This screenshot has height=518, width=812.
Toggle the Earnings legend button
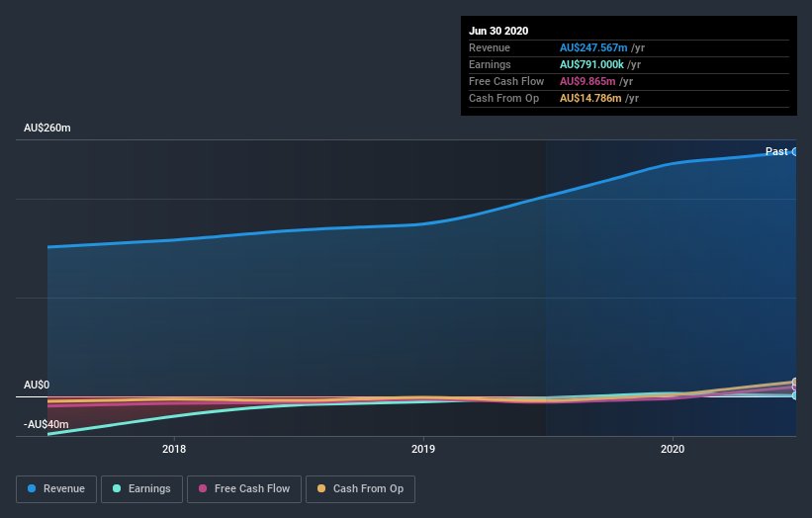point(141,489)
